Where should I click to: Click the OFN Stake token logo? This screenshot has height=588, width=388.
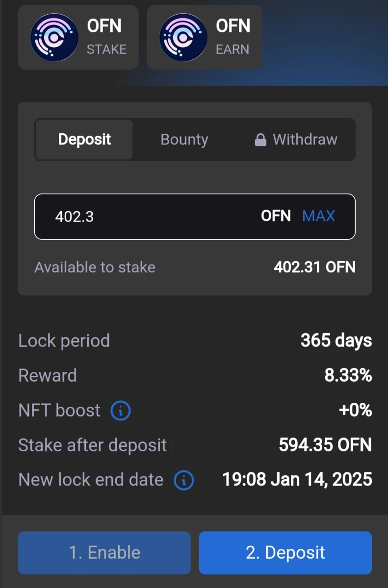[54, 37]
